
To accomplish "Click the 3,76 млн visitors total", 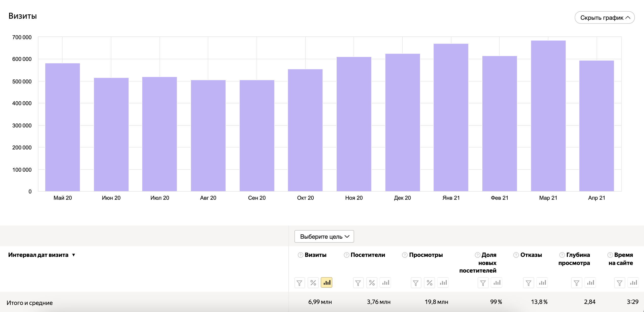I will point(379,302).
